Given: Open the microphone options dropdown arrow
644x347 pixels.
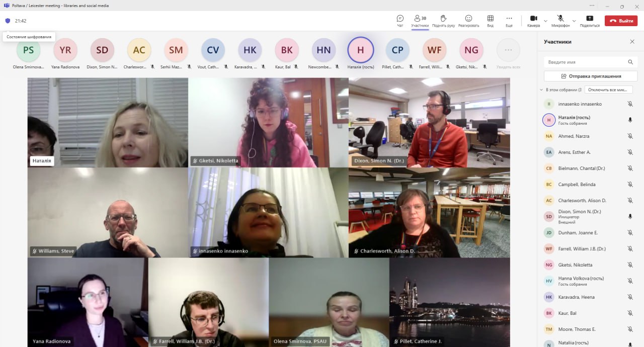Looking at the screenshot, I should 574,21.
